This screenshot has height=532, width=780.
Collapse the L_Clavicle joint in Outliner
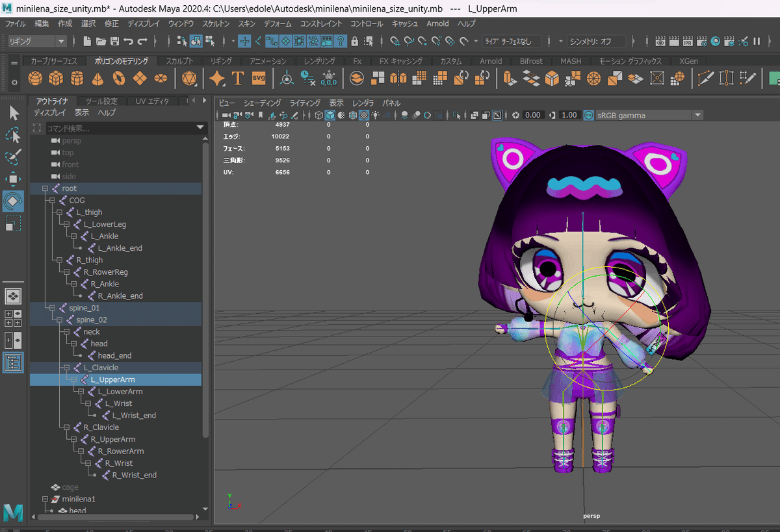[66, 368]
